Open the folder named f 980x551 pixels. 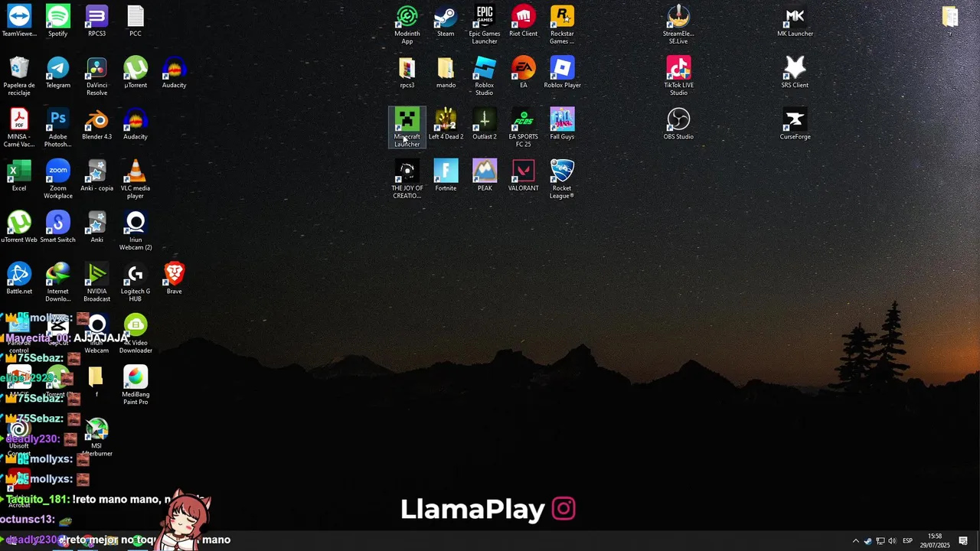[96, 381]
